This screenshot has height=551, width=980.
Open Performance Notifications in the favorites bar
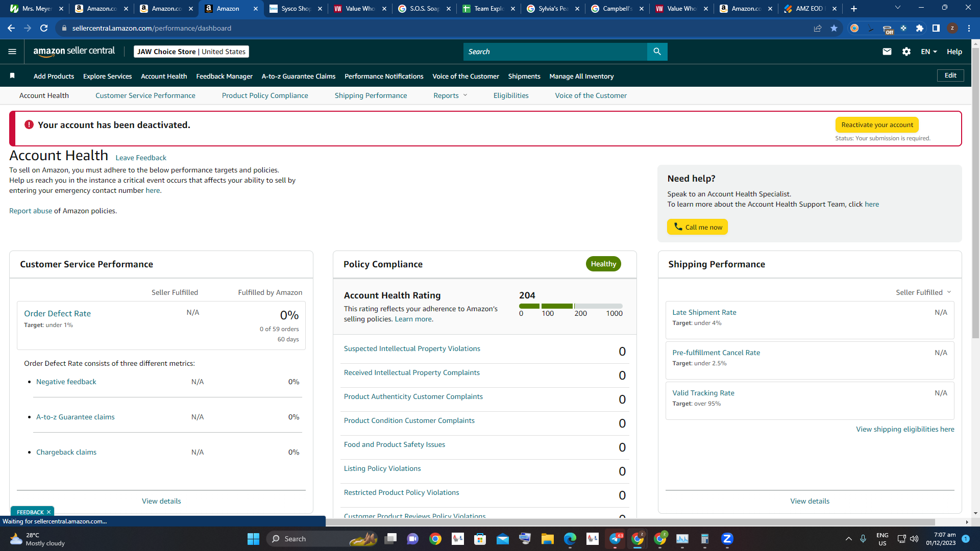coord(384,76)
